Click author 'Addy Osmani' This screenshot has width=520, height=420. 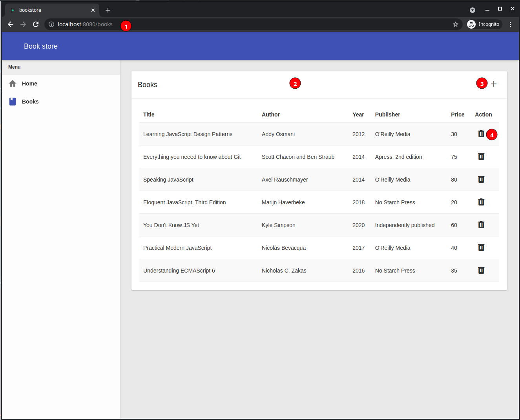pos(278,134)
